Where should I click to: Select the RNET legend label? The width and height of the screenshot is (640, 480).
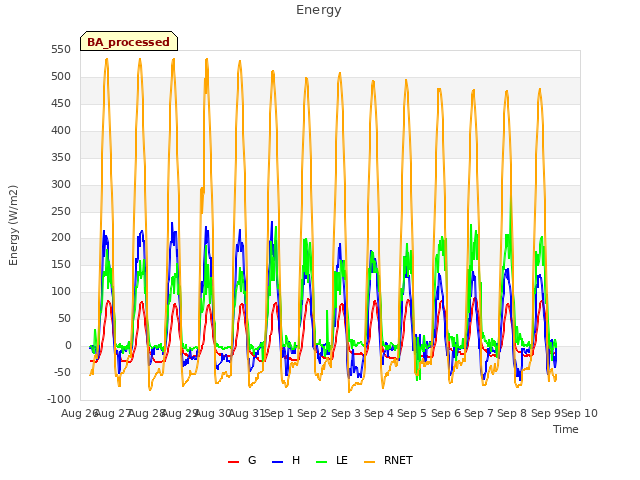coord(398,460)
